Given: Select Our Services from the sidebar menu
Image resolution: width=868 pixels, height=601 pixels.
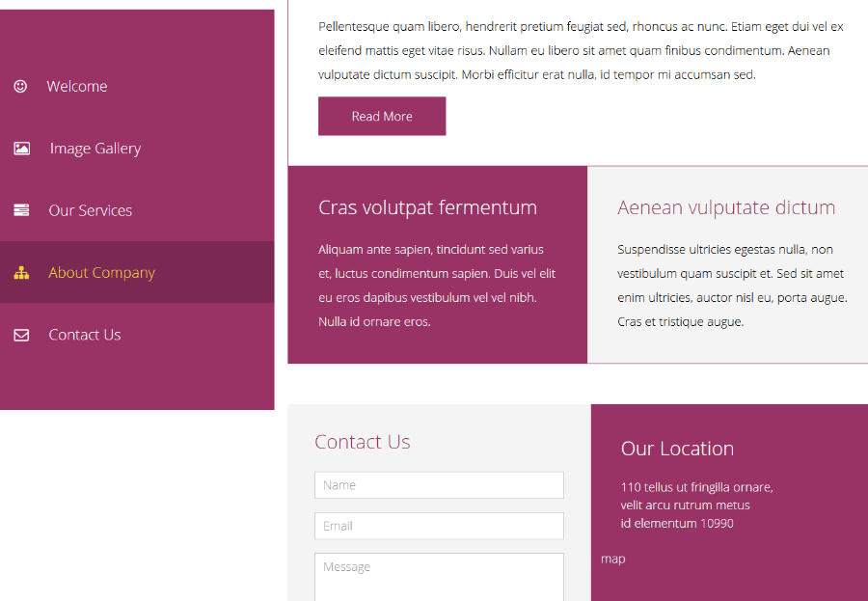Looking at the screenshot, I should (91, 210).
